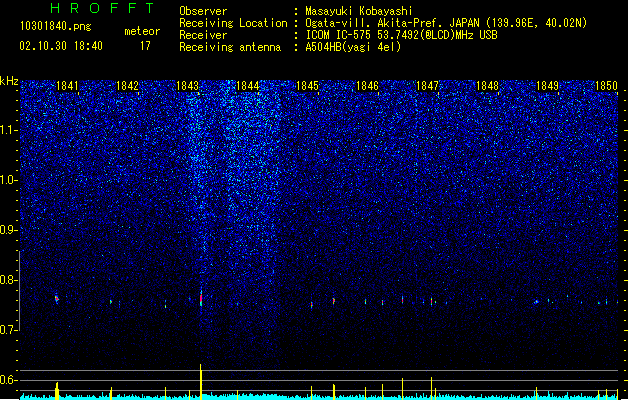Click the 1.0 frequency axis label
Screen dimensions: 629x400
click(x=9, y=180)
